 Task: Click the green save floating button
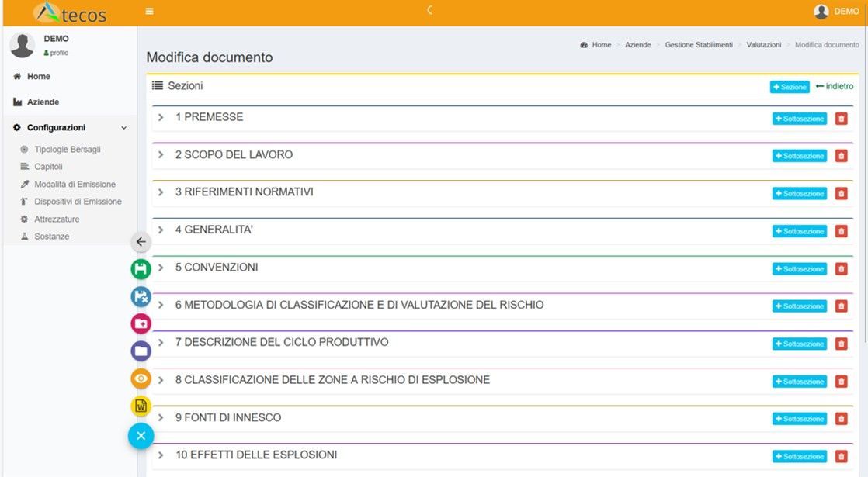click(x=141, y=269)
